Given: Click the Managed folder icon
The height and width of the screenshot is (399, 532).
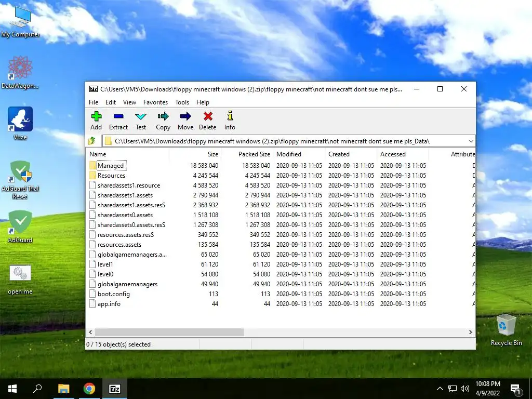Looking at the screenshot, I should click(92, 165).
